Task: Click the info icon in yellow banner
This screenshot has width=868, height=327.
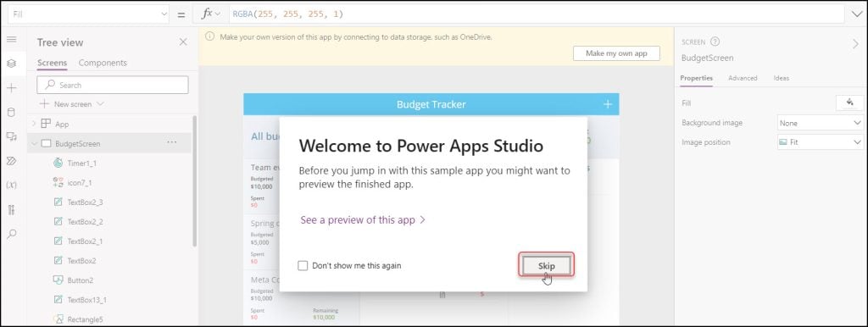Action: (210, 37)
